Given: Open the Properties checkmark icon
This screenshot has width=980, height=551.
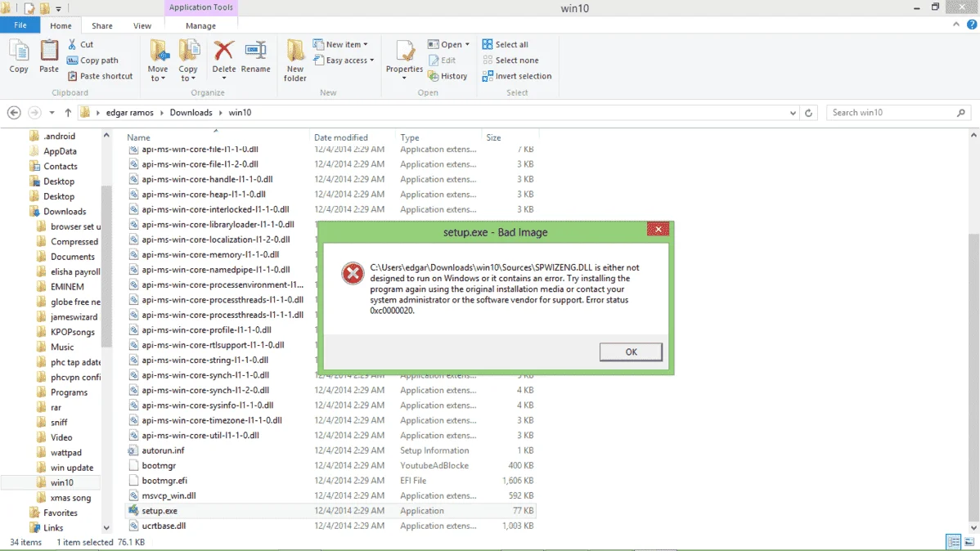Looking at the screenshot, I should [404, 51].
